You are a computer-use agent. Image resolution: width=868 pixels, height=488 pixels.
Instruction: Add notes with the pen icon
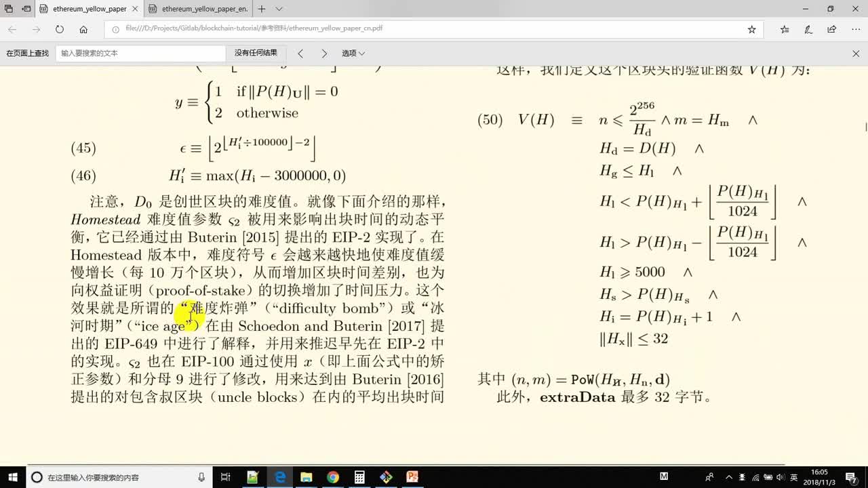[808, 30]
